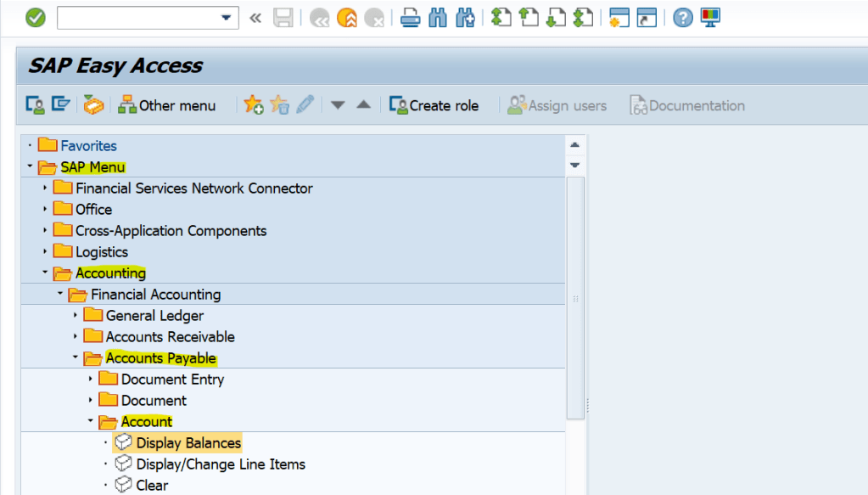Screen dimensions: 868x495
Task: Open Help with the question mark icon
Action: [681, 17]
